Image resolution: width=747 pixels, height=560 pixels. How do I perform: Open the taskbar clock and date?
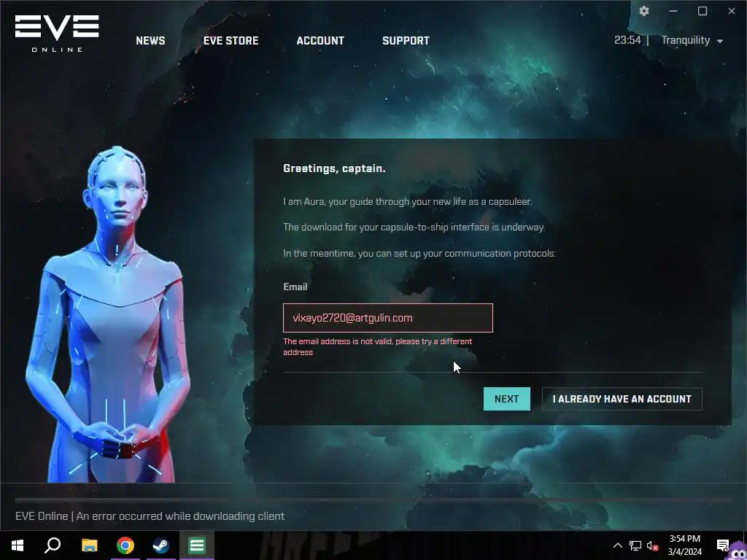coord(684,545)
